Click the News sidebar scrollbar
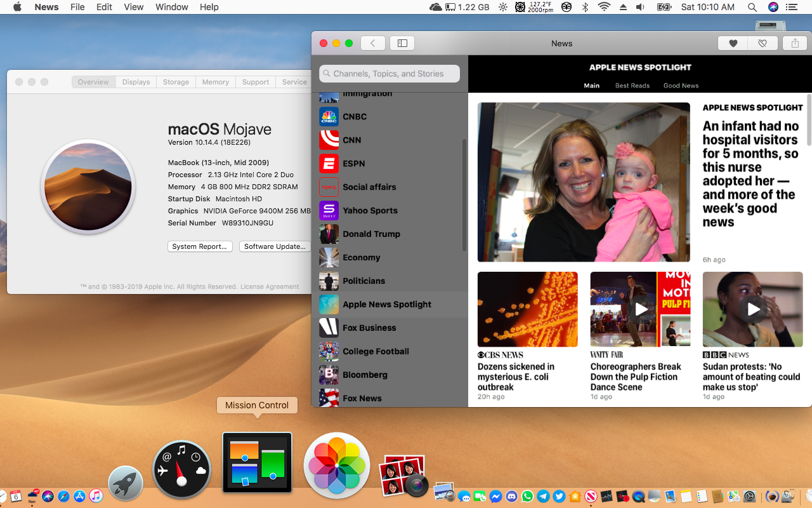 click(x=464, y=195)
